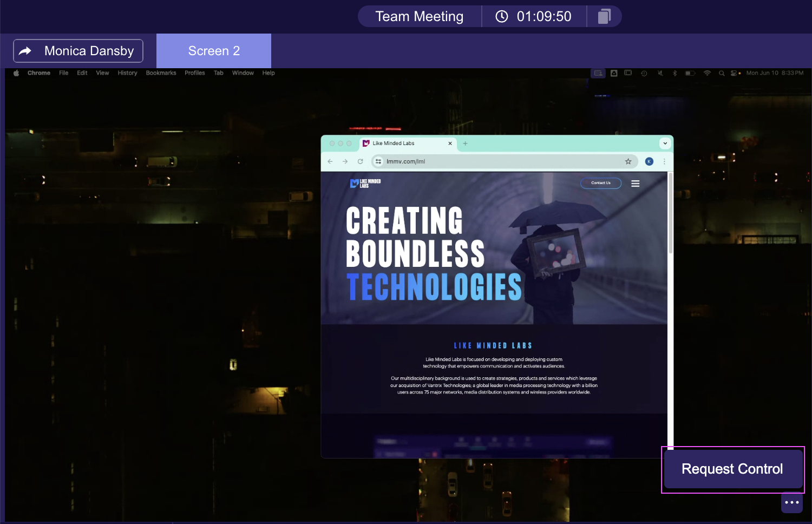Reload the page with refresh icon
The image size is (812, 524).
coord(361,161)
